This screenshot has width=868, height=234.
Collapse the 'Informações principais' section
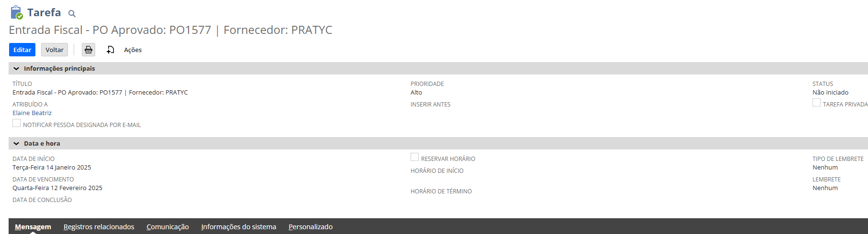point(16,69)
